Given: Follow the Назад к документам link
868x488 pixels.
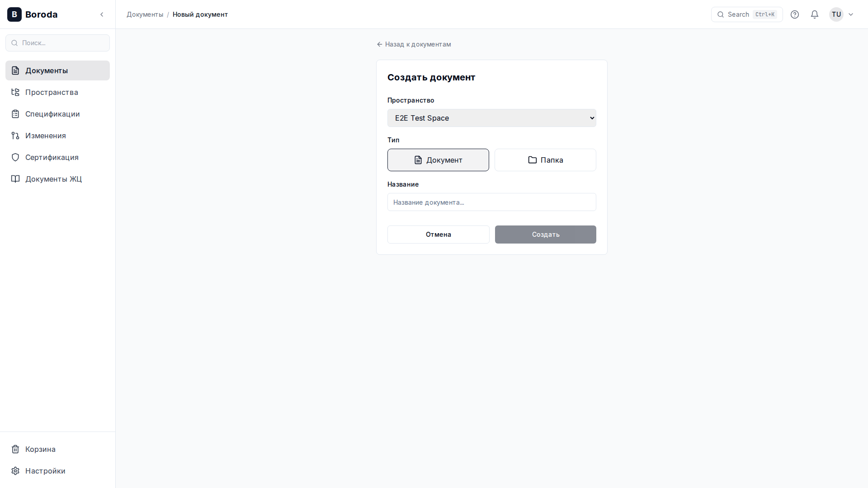Looking at the screenshot, I should (x=414, y=44).
